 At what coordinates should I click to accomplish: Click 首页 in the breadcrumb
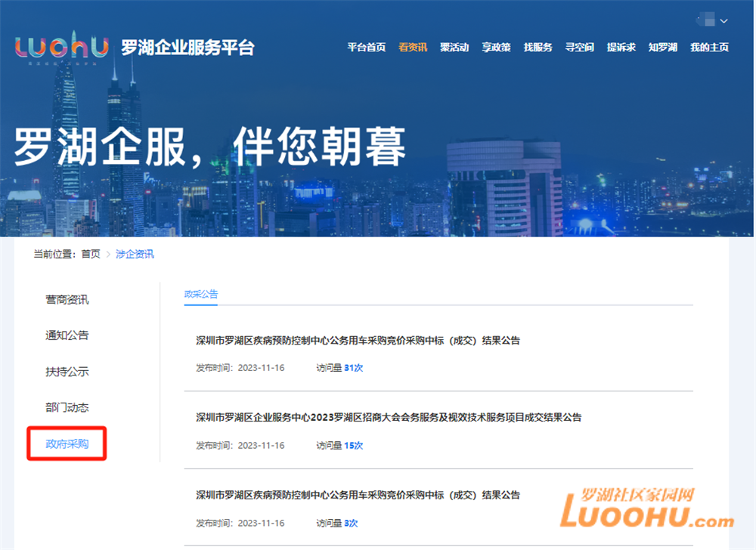click(x=91, y=255)
